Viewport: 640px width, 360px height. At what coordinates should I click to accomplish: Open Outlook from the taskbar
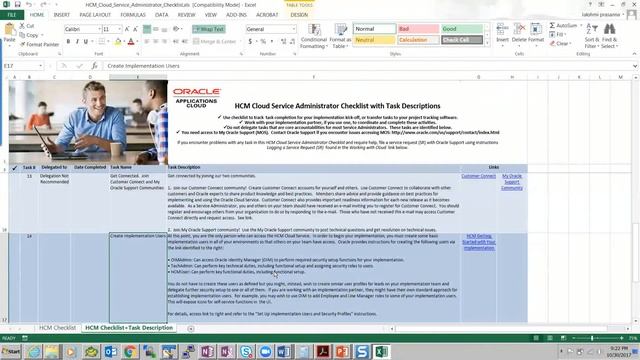click(111, 351)
